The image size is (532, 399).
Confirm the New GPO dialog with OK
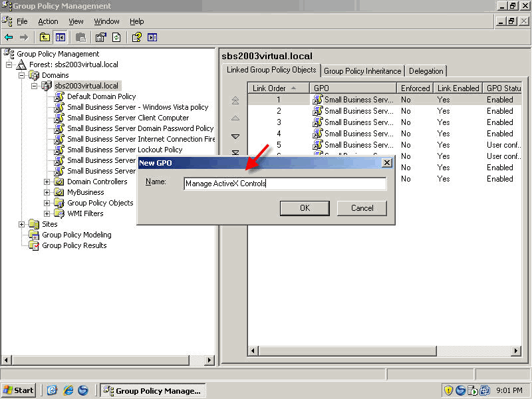pyautogui.click(x=305, y=208)
